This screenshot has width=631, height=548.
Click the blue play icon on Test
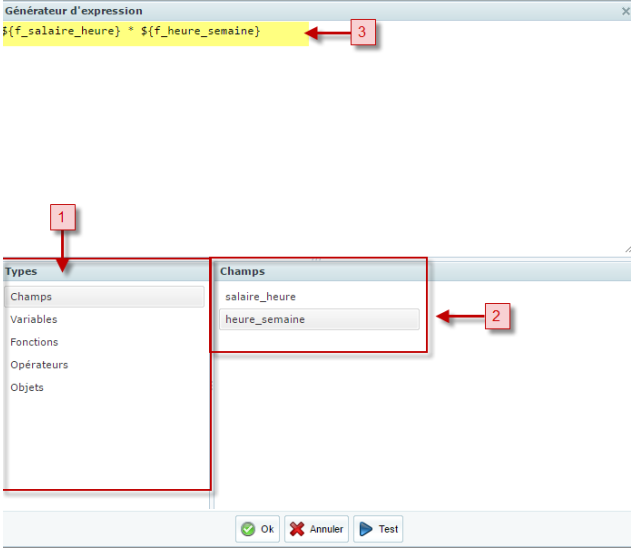click(x=365, y=529)
